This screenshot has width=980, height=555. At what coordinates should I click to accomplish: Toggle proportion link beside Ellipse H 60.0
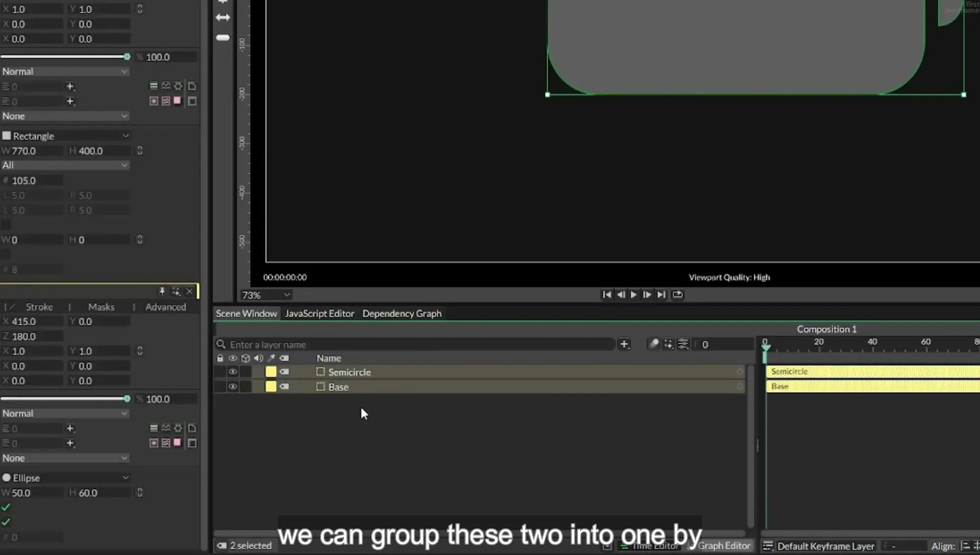click(x=139, y=493)
